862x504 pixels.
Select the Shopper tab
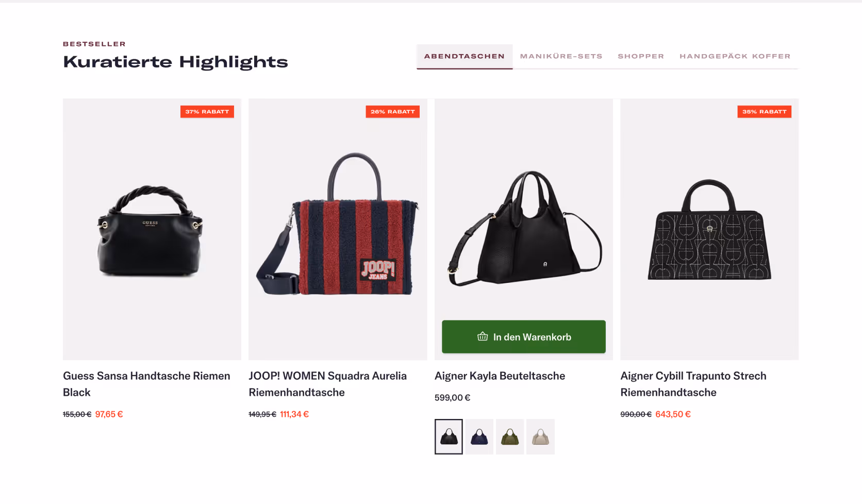pyautogui.click(x=641, y=56)
